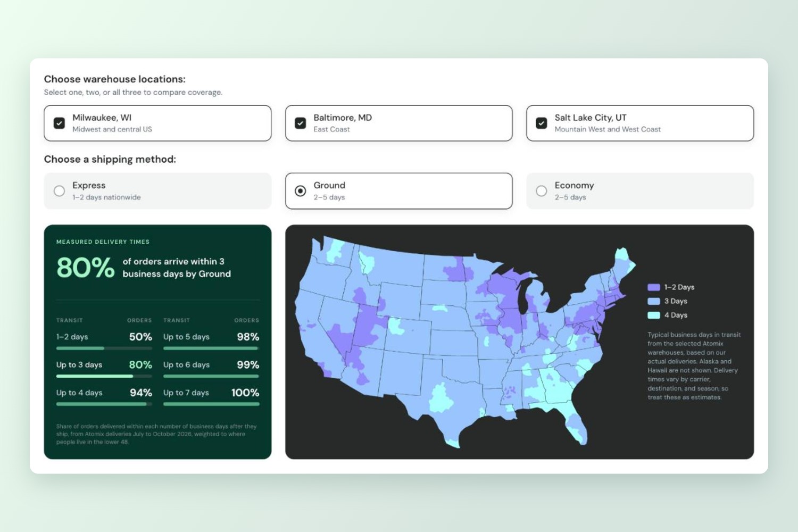Viewport: 798px width, 532px height.
Task: Click the 'Up to 7 days' row label
Action: pyautogui.click(x=186, y=393)
